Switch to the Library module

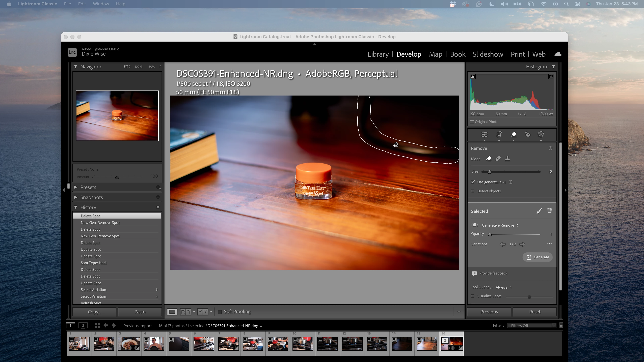click(378, 54)
